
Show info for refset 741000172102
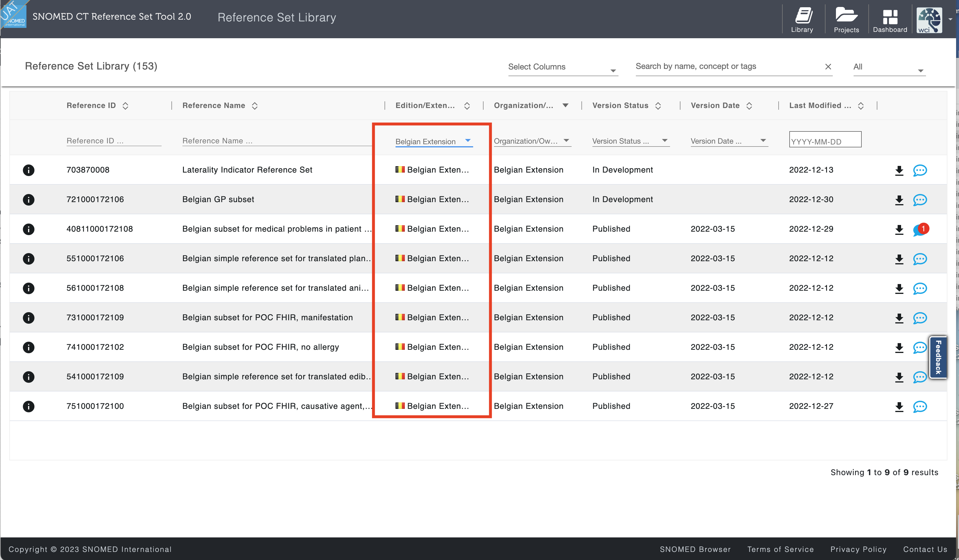tap(29, 347)
